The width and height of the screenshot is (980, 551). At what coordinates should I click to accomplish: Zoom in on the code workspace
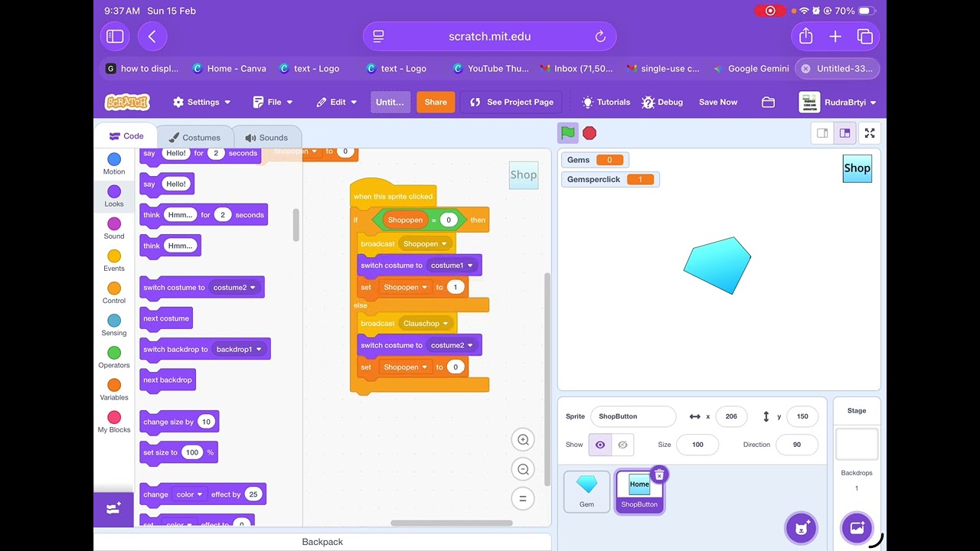click(x=523, y=440)
